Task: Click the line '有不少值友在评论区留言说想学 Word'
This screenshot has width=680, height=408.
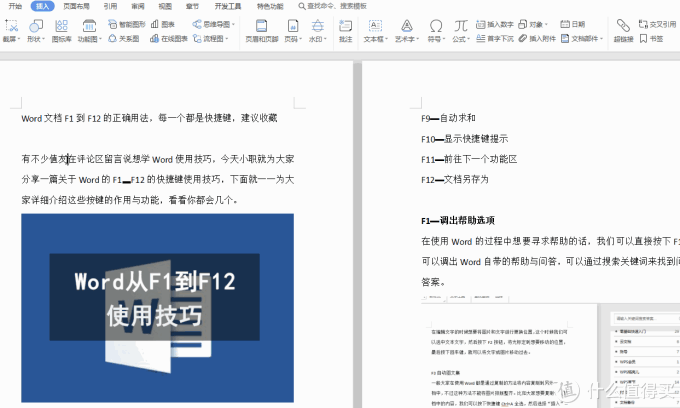Action: [x=158, y=159]
